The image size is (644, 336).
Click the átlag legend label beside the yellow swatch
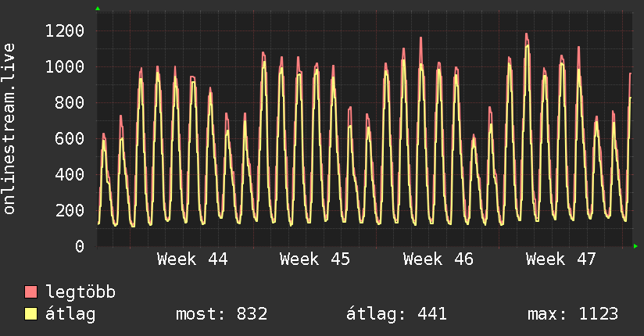pyautogui.click(x=70, y=314)
